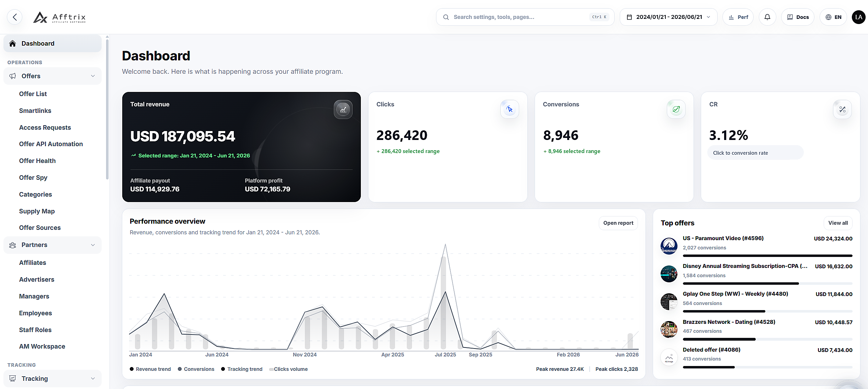This screenshot has width=868, height=389.
Task: Open AM Workspace page
Action: pos(42,346)
